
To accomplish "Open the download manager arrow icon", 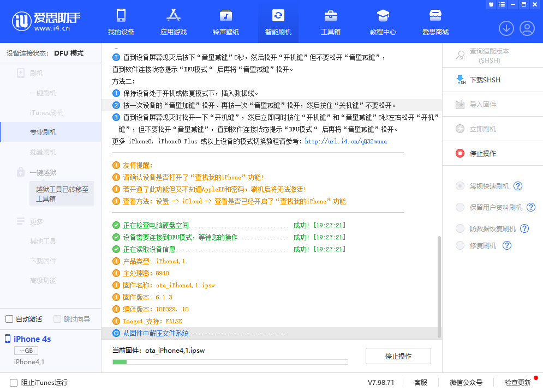I will point(506,28).
